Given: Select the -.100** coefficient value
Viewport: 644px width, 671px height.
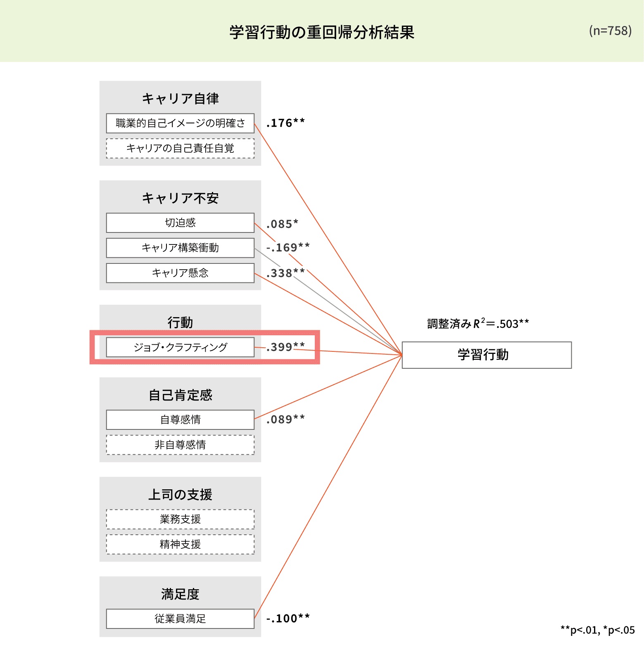Looking at the screenshot, I should [x=288, y=618].
